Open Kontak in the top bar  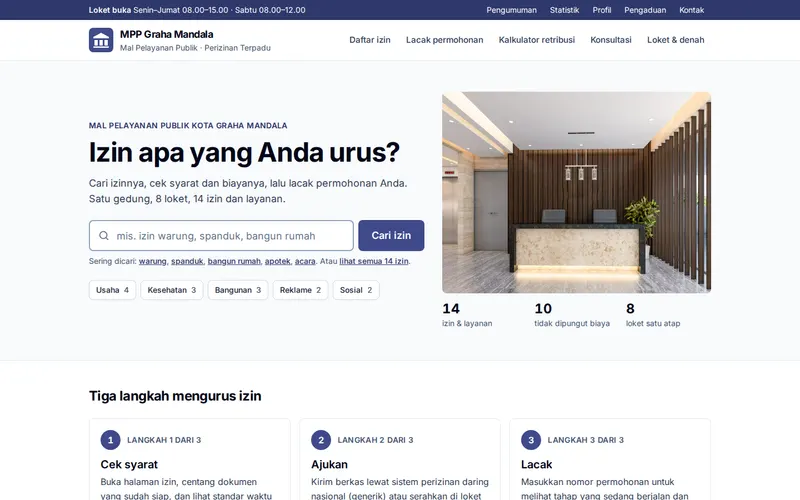[x=691, y=10]
